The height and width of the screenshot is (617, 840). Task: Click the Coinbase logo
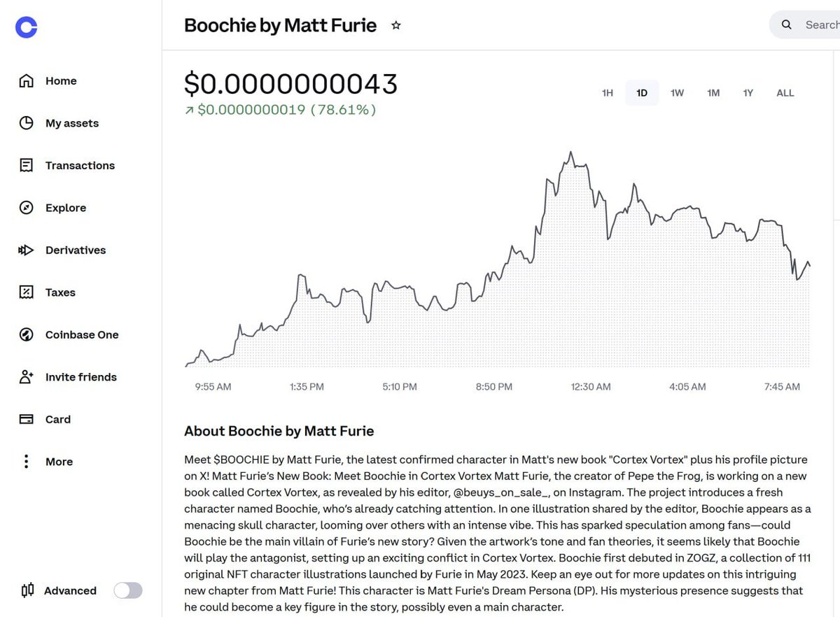click(26, 27)
